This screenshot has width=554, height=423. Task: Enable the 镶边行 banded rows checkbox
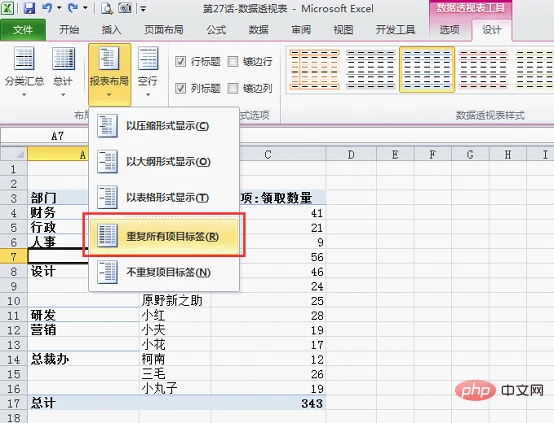point(233,61)
